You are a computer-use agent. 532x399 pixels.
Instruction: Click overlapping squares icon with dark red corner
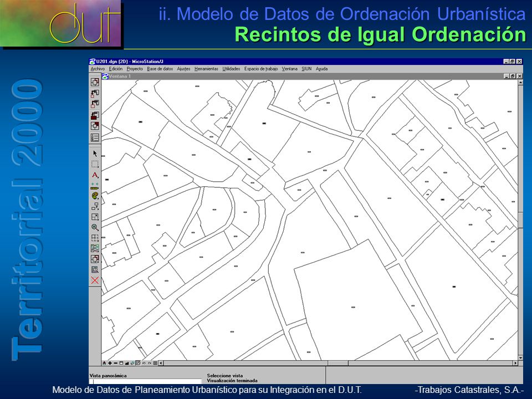click(x=95, y=126)
